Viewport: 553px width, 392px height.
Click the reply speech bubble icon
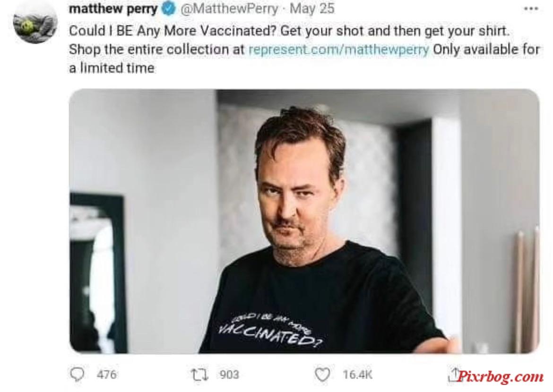pos(77,375)
